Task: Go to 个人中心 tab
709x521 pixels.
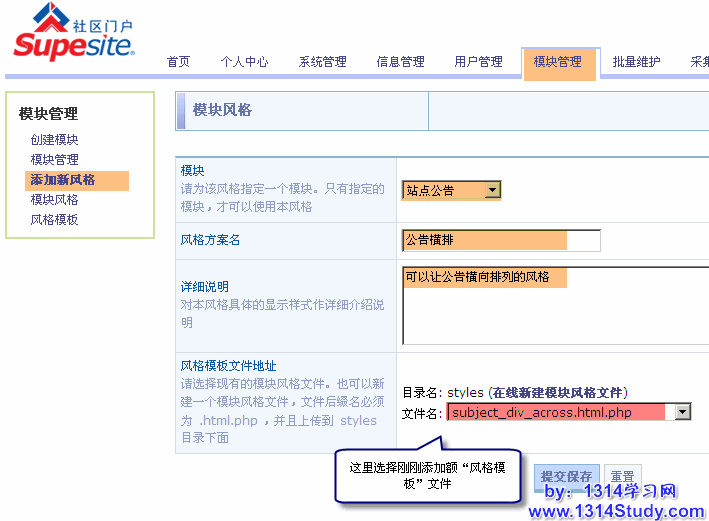Action: [244, 62]
